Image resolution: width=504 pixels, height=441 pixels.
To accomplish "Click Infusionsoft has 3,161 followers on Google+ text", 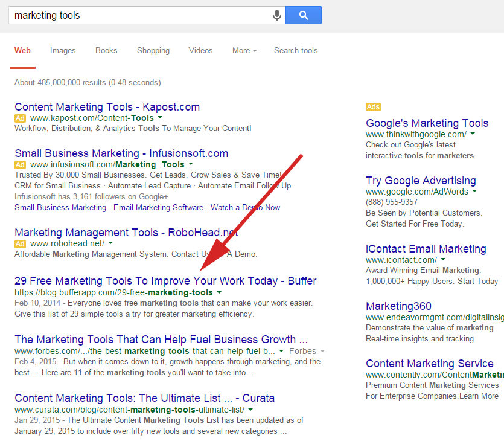I will pos(91,196).
